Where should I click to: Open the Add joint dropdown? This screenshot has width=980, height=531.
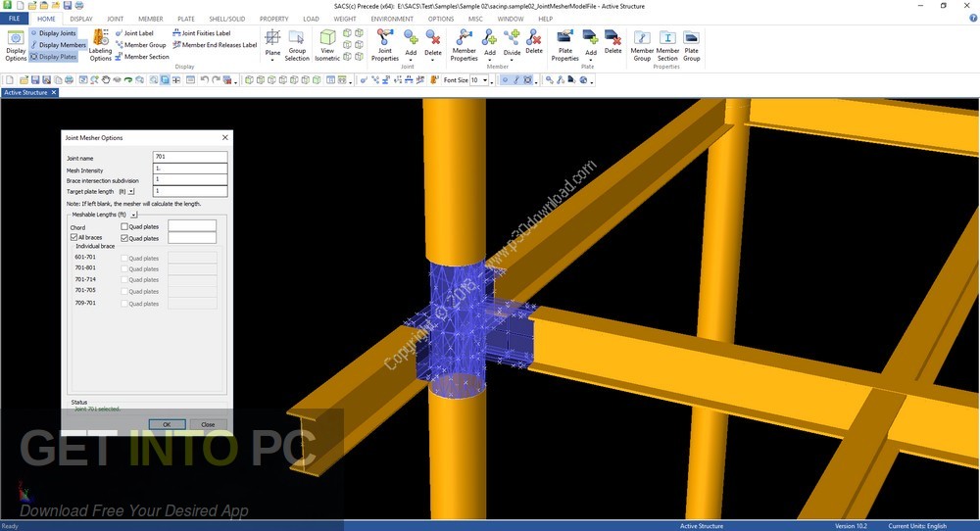[411, 45]
